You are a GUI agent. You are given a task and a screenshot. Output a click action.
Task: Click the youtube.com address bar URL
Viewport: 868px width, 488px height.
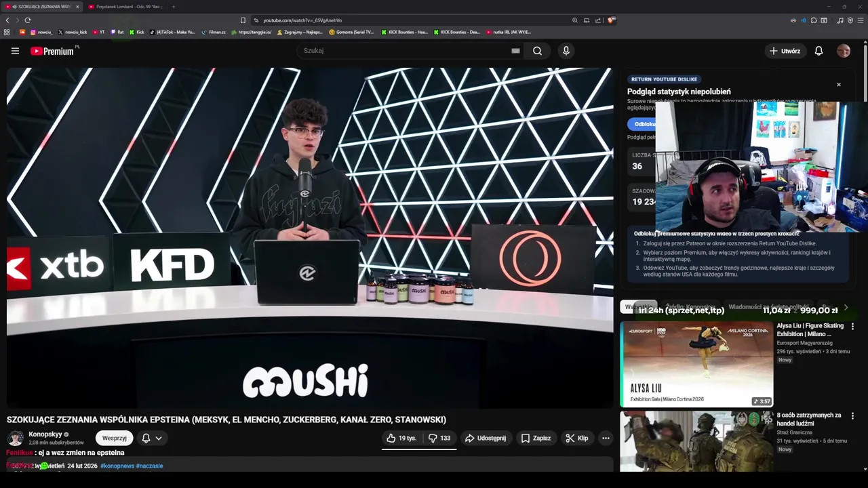click(302, 20)
